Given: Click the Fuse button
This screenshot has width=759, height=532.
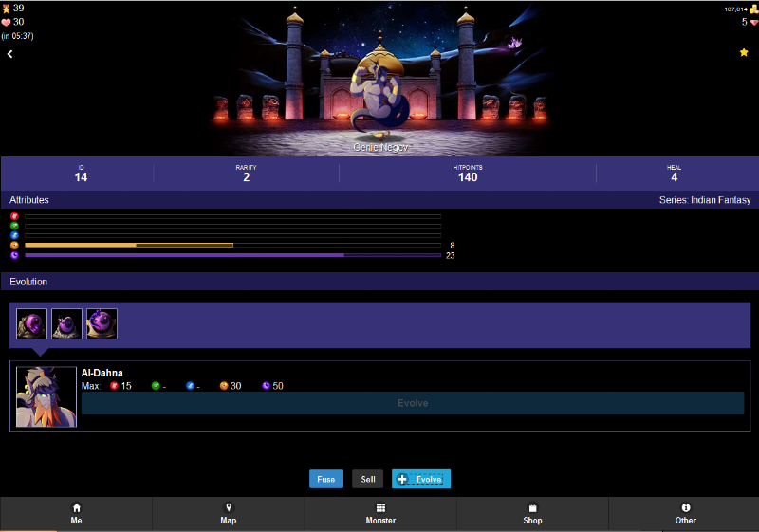Looking at the screenshot, I should [x=325, y=479].
